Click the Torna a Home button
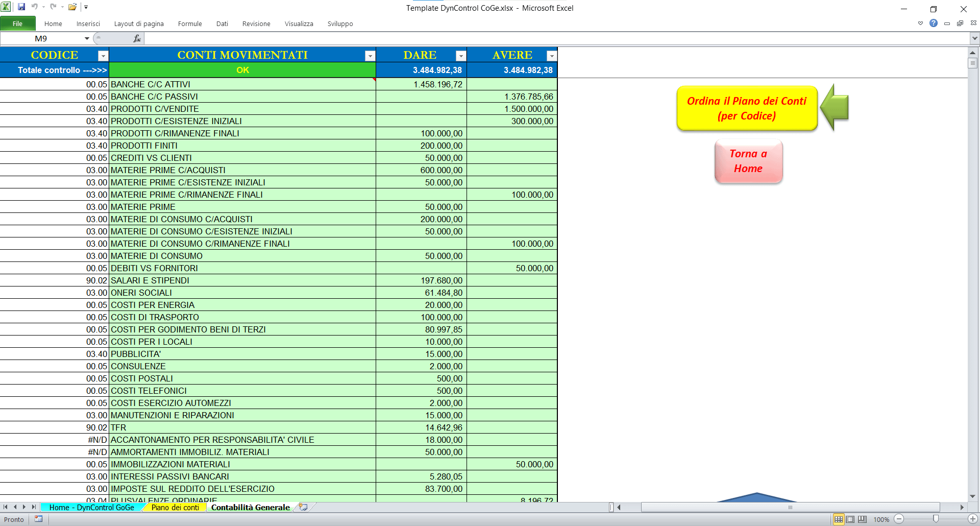The height and width of the screenshot is (526, 980). 748,161
